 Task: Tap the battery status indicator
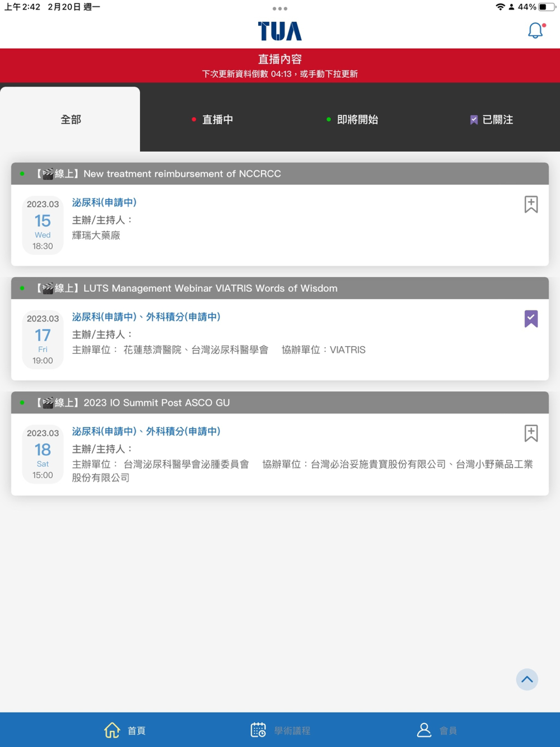point(547,7)
